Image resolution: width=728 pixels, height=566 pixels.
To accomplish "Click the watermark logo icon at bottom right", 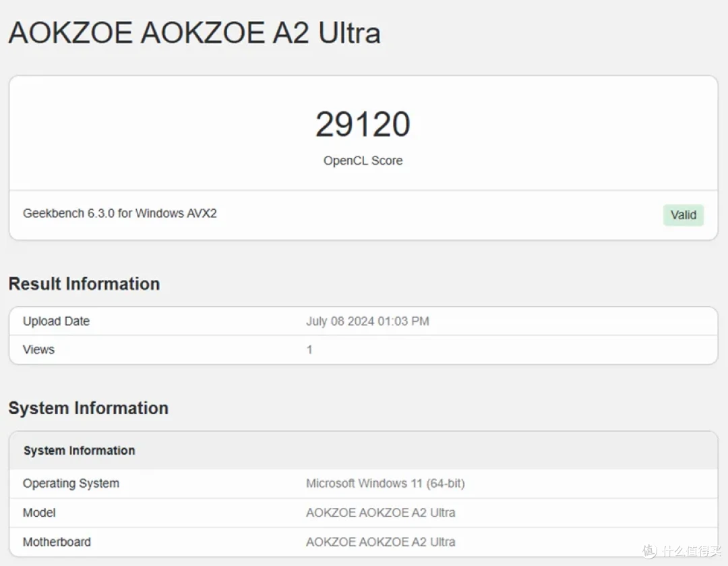I will coord(650,550).
